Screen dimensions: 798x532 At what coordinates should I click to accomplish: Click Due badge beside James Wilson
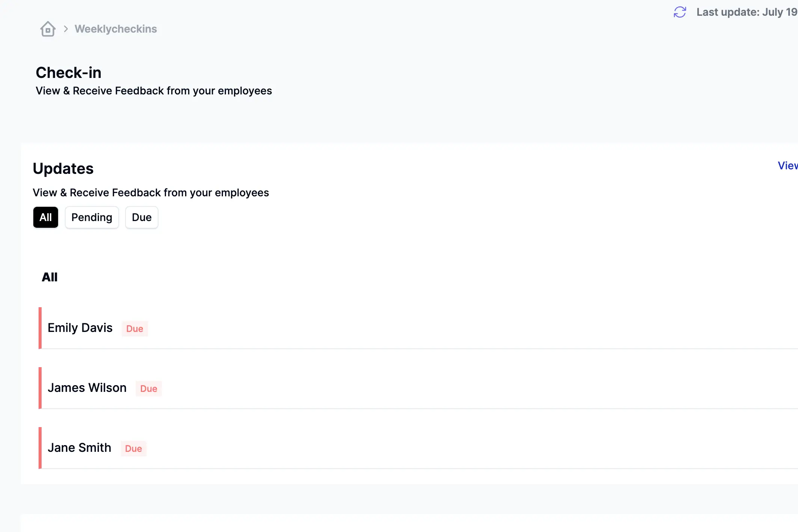[148, 389]
